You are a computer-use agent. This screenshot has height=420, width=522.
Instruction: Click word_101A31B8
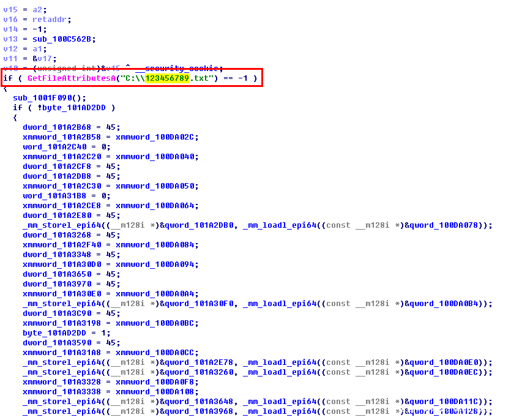coord(54,196)
